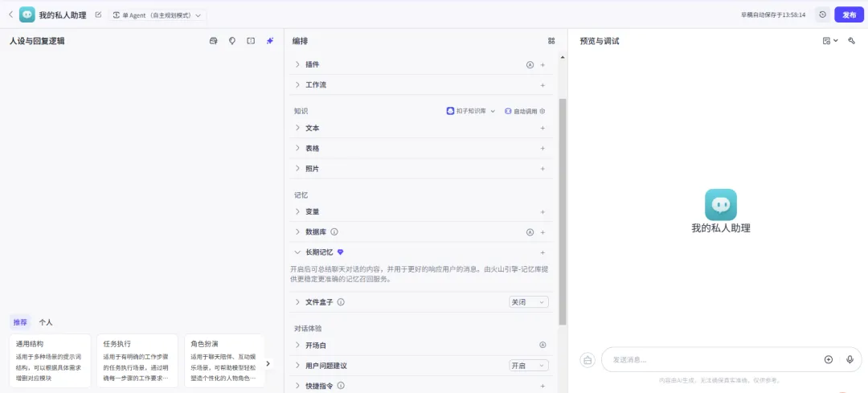Open the 扣子知识库 dropdown
The width and height of the screenshot is (868, 393).
471,111
